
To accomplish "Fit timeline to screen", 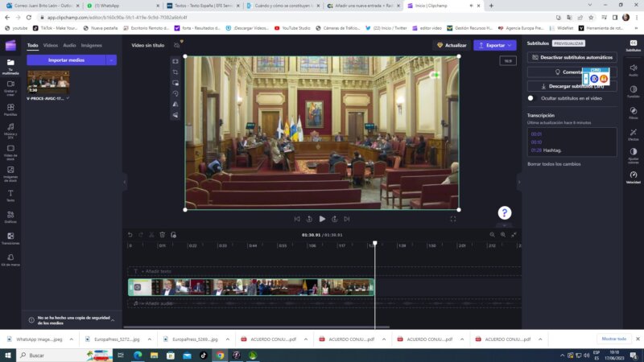I will pyautogui.click(x=514, y=235).
